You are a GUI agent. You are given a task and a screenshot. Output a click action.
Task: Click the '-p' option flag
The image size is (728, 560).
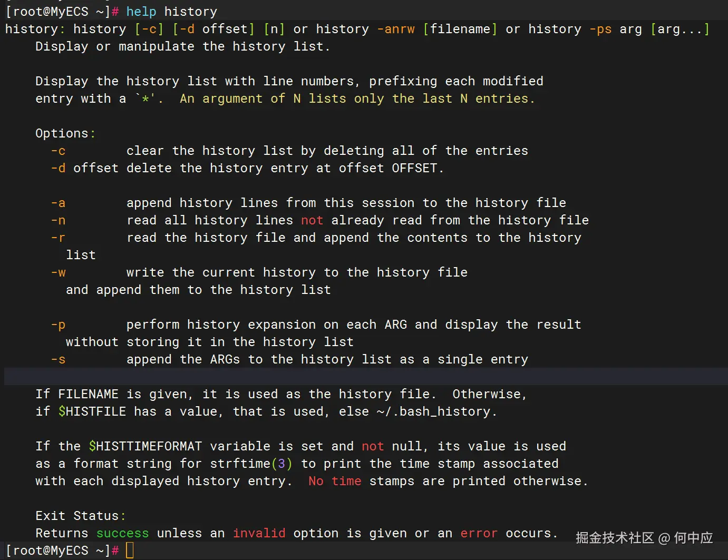tap(58, 325)
